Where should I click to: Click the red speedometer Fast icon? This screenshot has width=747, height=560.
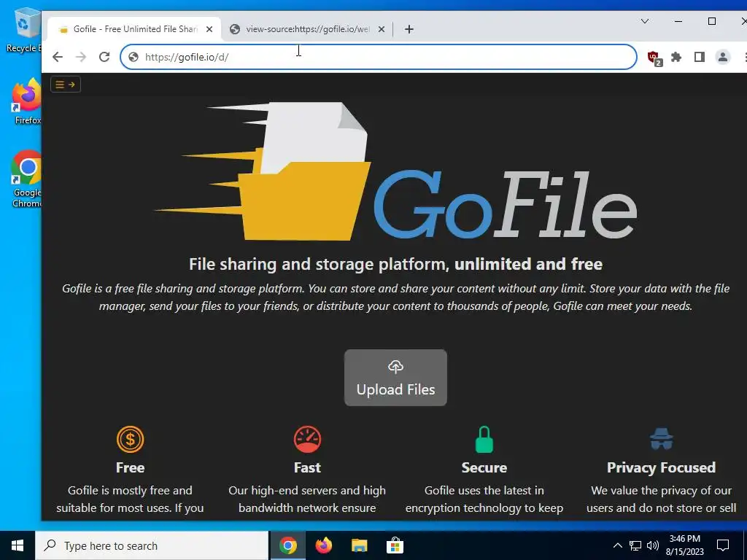[x=307, y=439]
